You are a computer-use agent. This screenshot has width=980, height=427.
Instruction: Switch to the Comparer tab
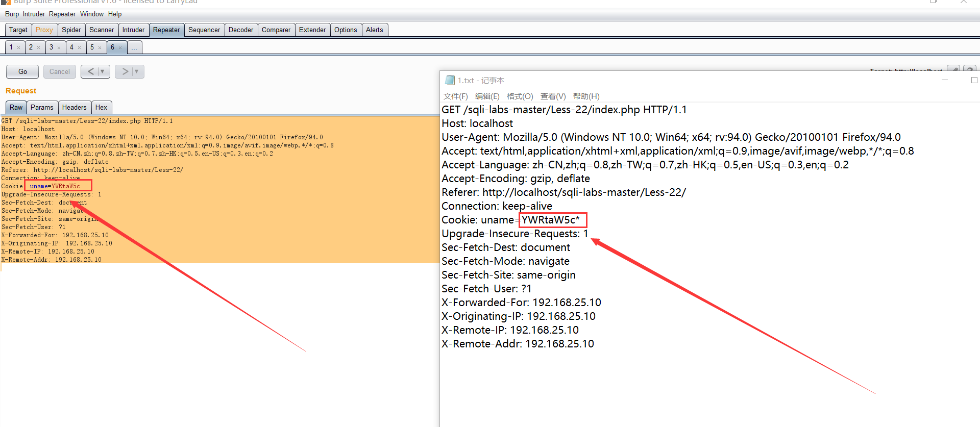[x=276, y=30]
